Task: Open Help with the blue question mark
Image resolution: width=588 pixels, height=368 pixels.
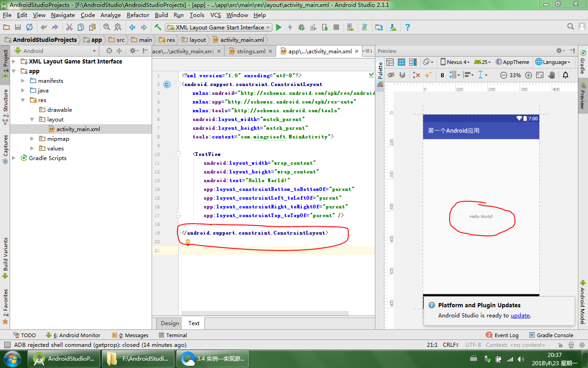Action: (407, 28)
